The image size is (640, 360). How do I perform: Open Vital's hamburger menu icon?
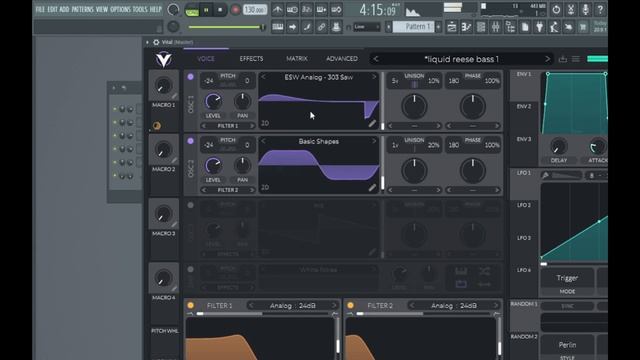click(576, 59)
